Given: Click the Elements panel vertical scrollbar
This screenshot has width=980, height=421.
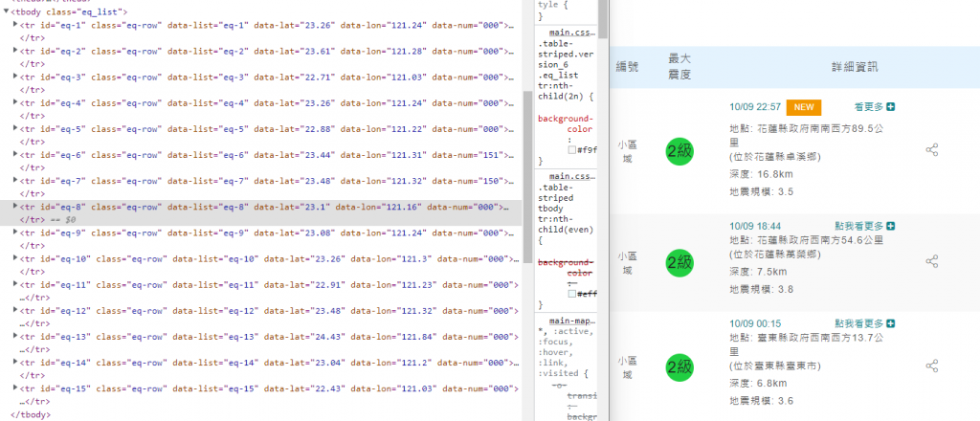Looking at the screenshot, I should [x=528, y=177].
